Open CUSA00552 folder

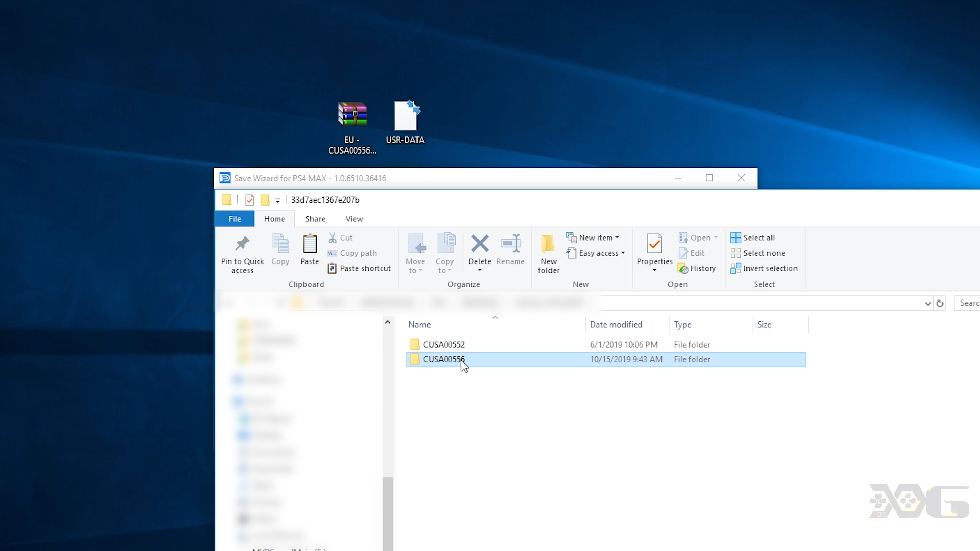point(444,344)
